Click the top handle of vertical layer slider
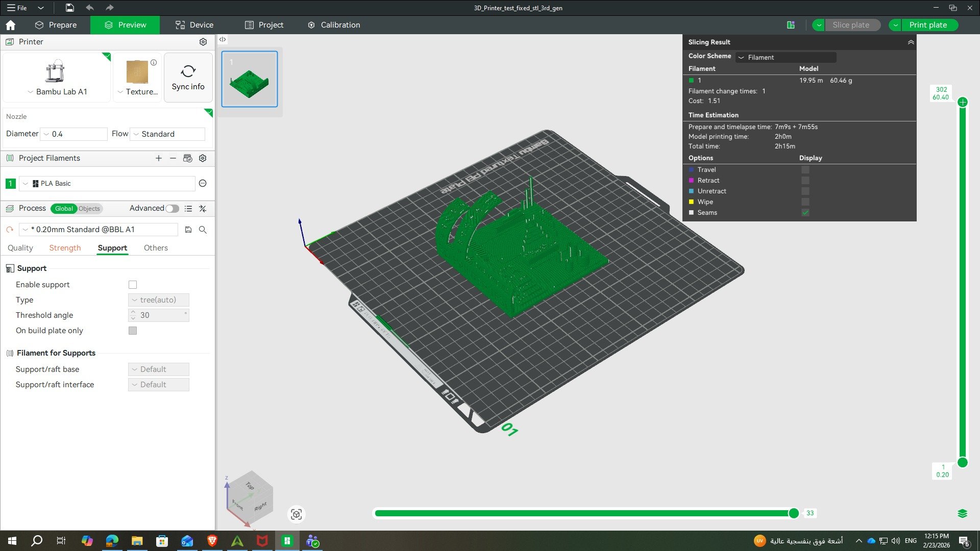The width and height of the screenshot is (980, 551). pyautogui.click(x=963, y=102)
